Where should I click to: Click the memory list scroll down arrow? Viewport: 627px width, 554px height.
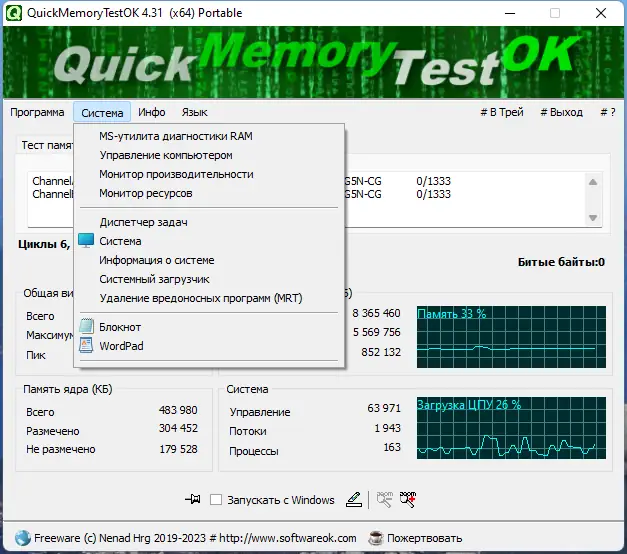[x=593, y=218]
